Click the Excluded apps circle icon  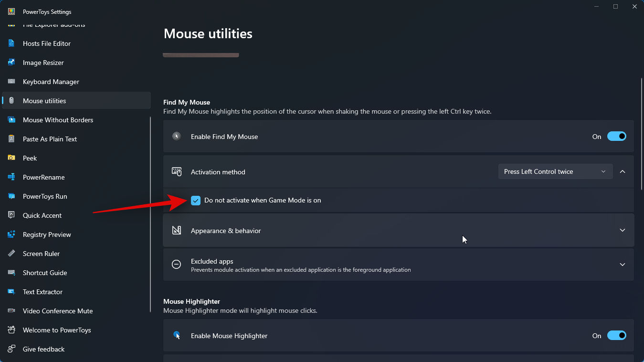click(x=177, y=265)
